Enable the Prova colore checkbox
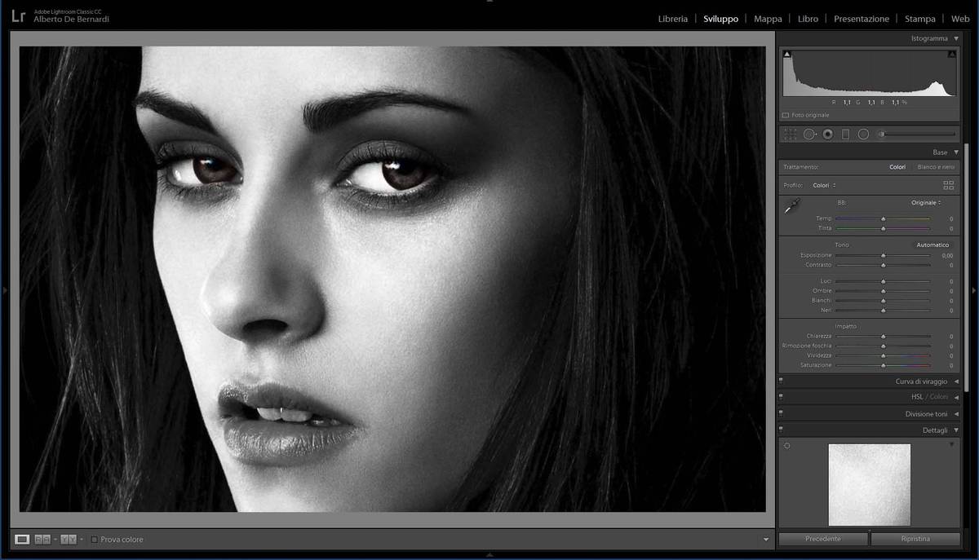Viewport: 979px width, 560px height. click(95, 540)
